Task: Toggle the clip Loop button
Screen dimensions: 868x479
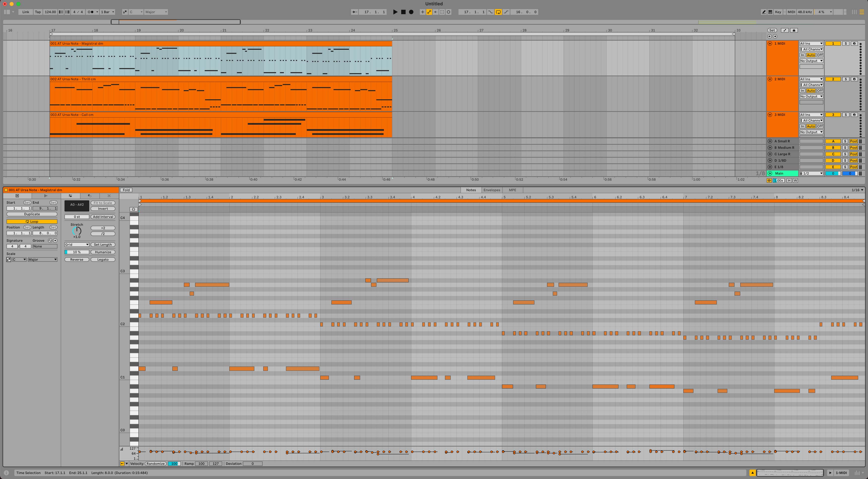Action: (32, 222)
